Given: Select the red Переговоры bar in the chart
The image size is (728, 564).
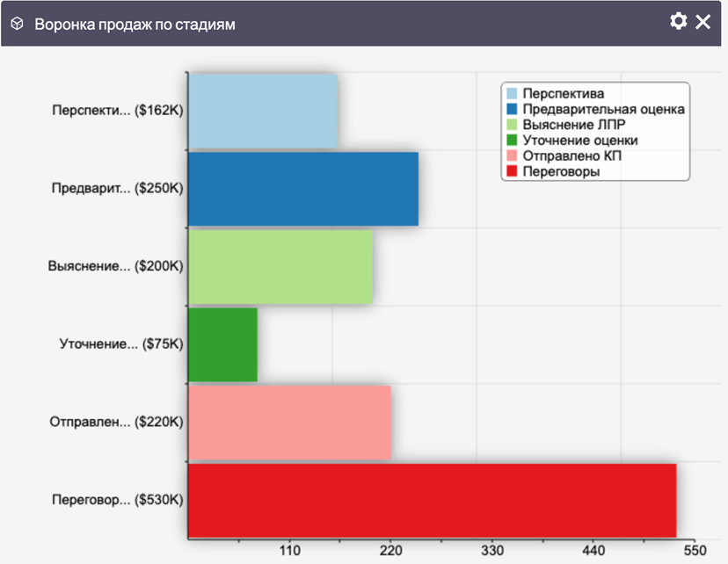Looking at the screenshot, I should [432, 500].
